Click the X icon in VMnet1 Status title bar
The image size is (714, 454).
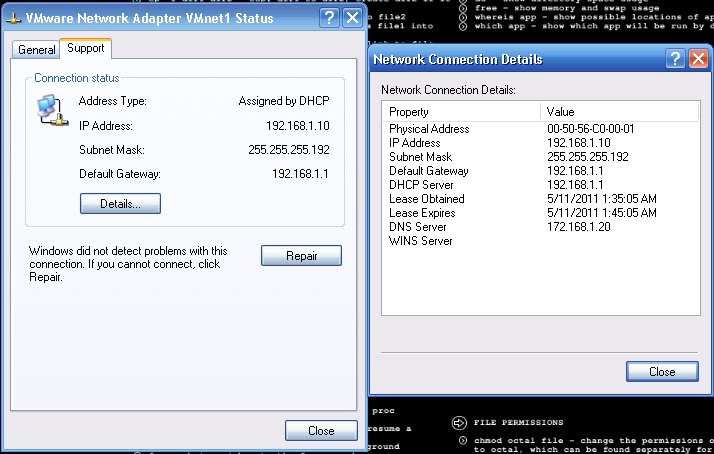352,18
